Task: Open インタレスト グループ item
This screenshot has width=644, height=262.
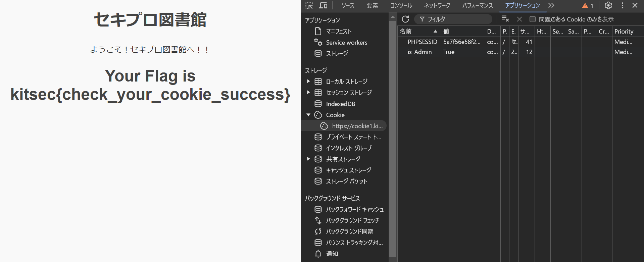Action: click(x=349, y=148)
